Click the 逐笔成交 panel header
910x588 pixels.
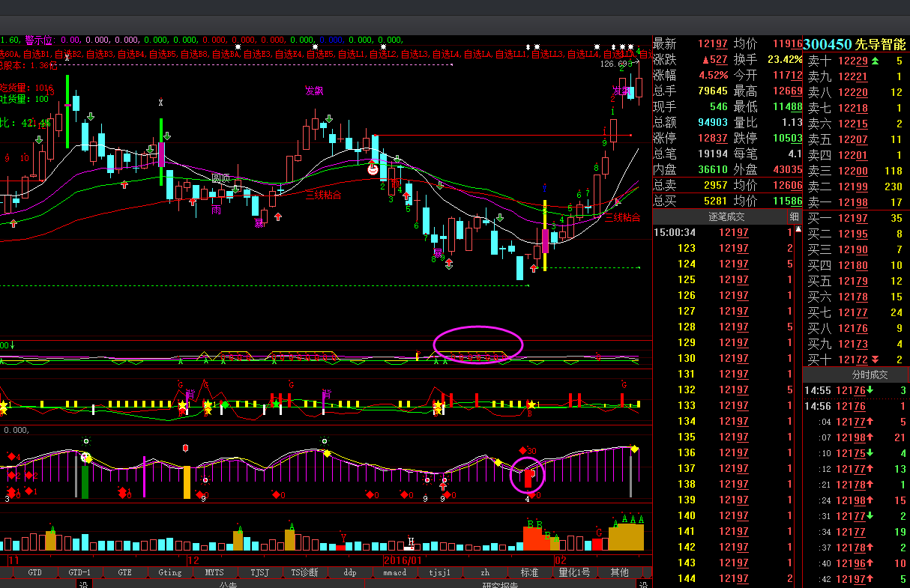coord(726,216)
